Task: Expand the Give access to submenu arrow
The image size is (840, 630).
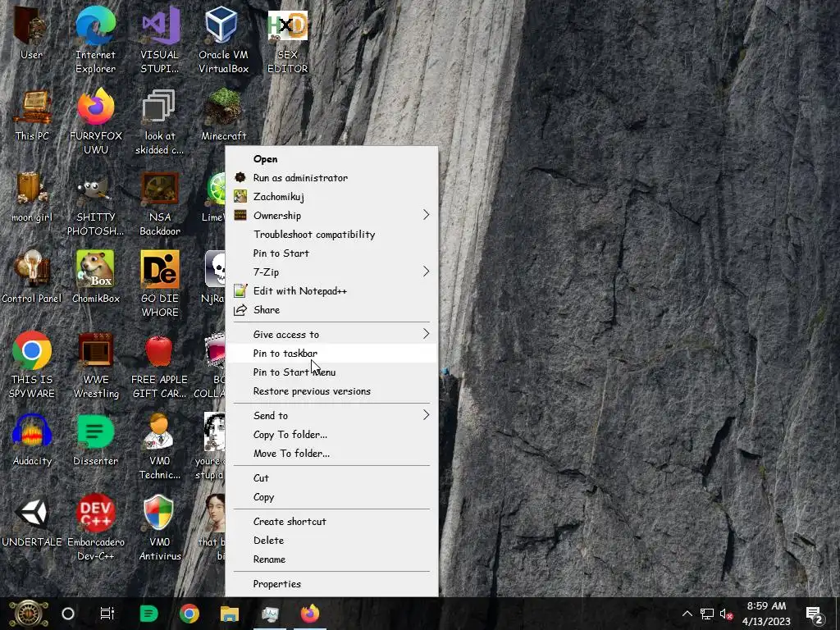Action: [426, 334]
